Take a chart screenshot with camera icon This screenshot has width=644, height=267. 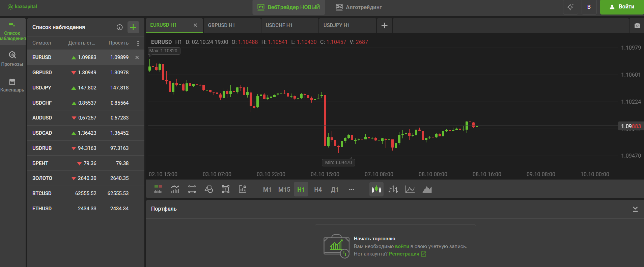click(x=637, y=26)
